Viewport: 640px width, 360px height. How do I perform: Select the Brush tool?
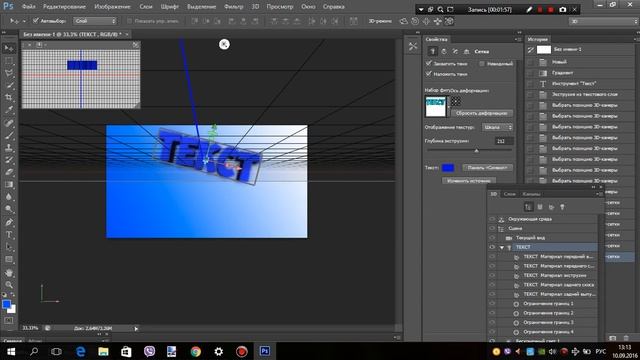click(9, 135)
